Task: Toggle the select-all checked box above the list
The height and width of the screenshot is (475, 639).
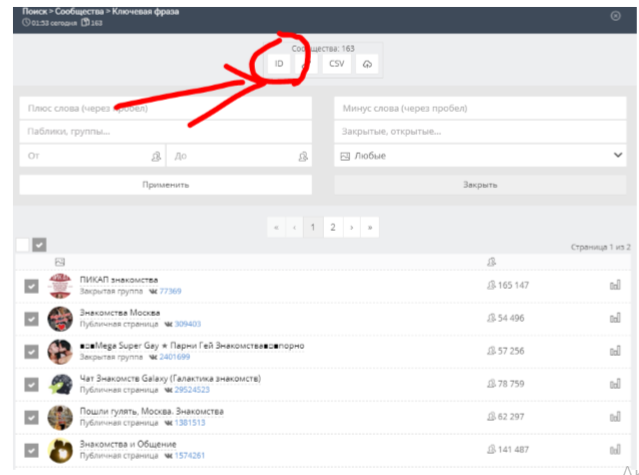Action: (39, 244)
